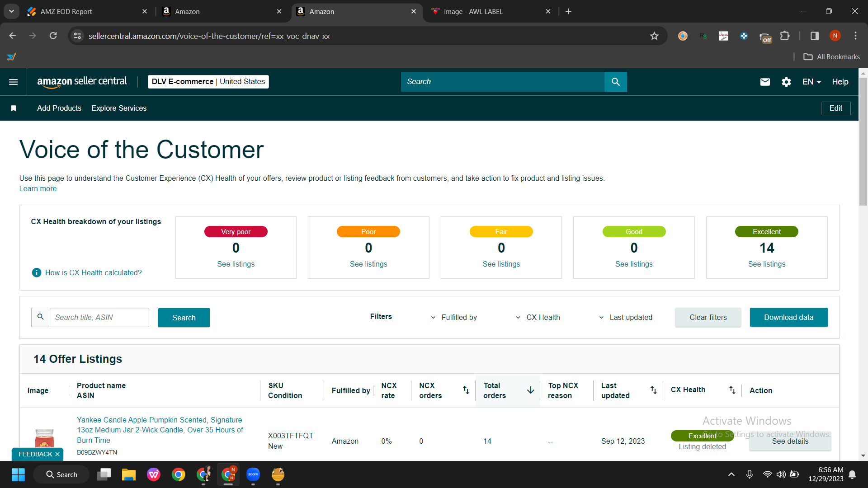868x488 pixels.
Task: Open the Explore Services menu item
Action: (x=119, y=108)
